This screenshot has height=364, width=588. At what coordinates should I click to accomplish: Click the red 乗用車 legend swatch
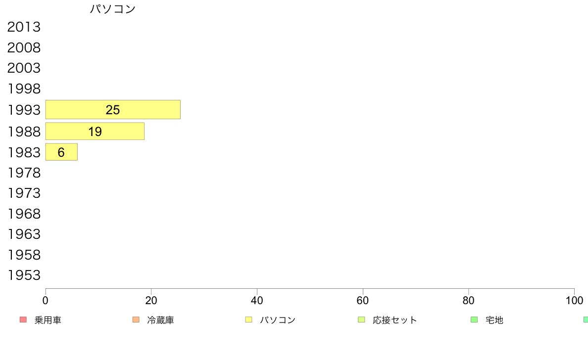click(23, 319)
